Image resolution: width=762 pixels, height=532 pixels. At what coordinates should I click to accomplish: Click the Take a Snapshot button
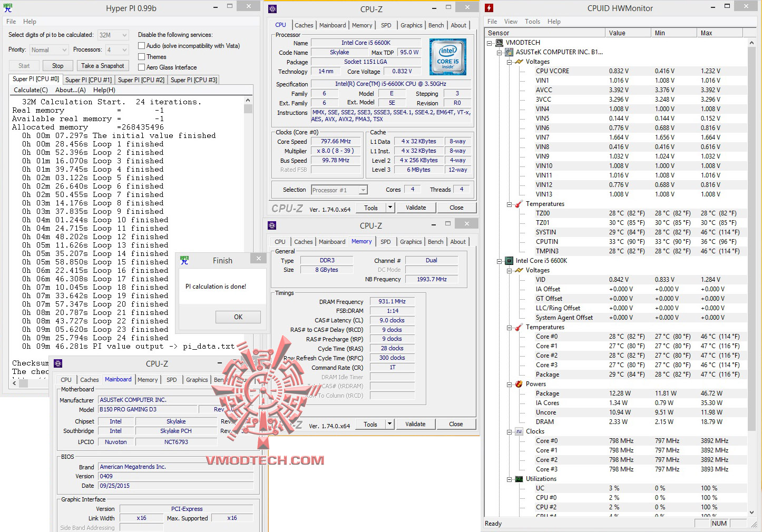coord(103,66)
